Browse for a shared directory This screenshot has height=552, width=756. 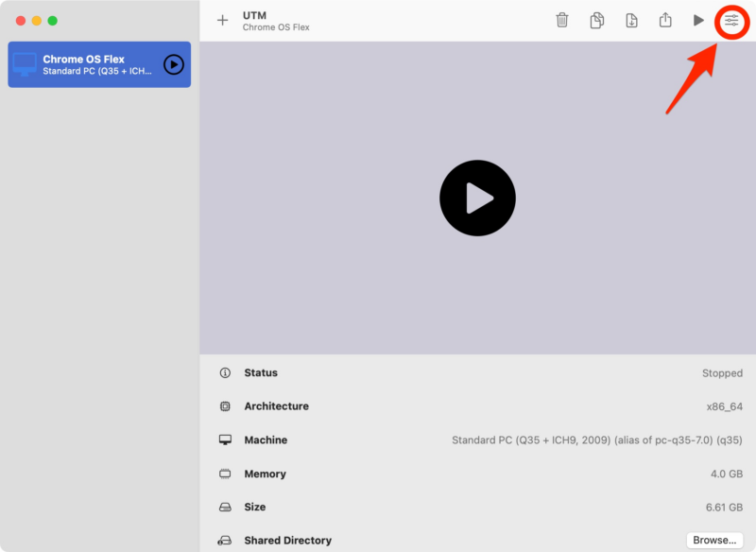point(714,541)
